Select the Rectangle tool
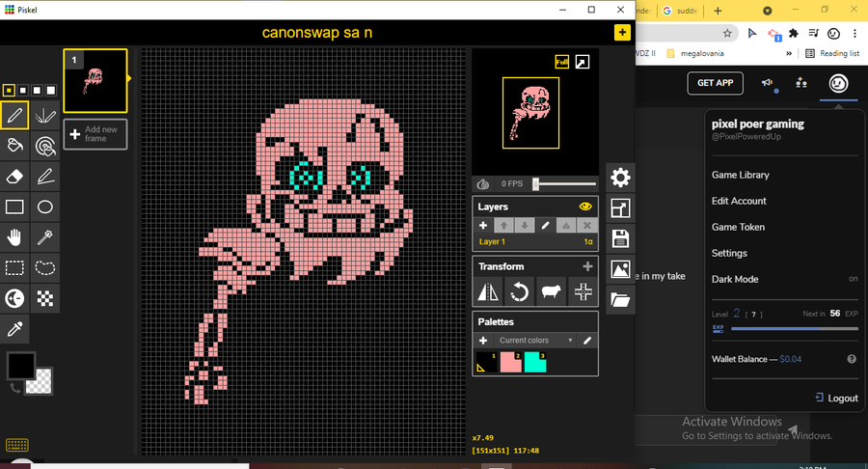The width and height of the screenshot is (868, 469). (14, 207)
